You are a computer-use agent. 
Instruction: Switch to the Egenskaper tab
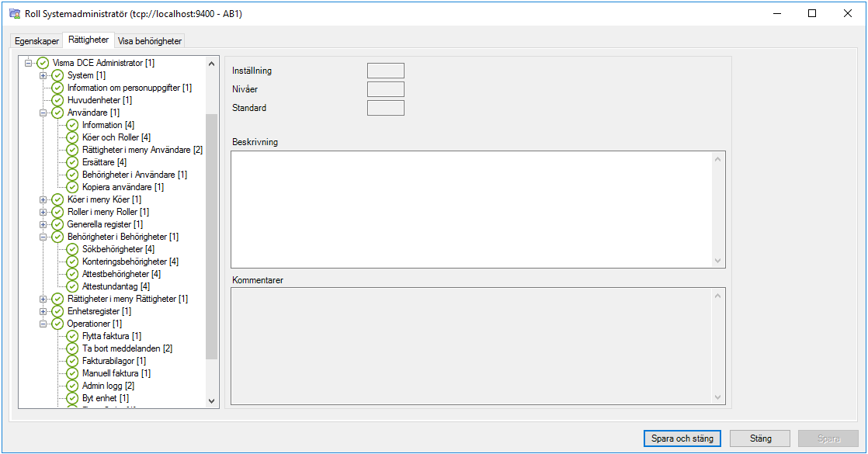pos(36,40)
